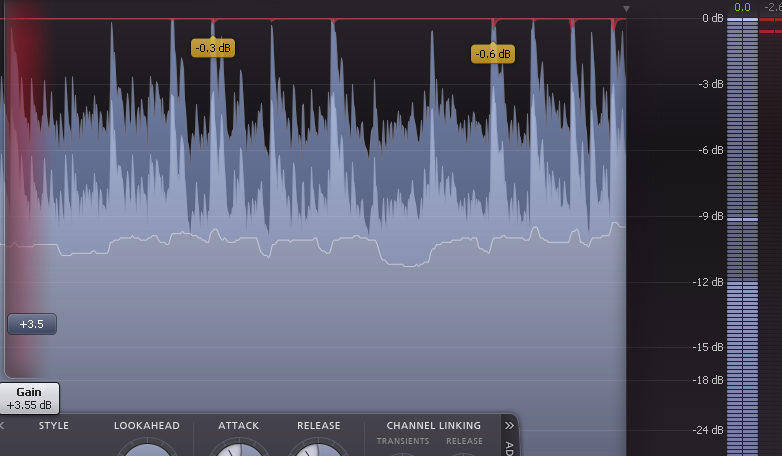This screenshot has width=782, height=456.
Task: Click the -12 dB scale label
Action: point(708,282)
